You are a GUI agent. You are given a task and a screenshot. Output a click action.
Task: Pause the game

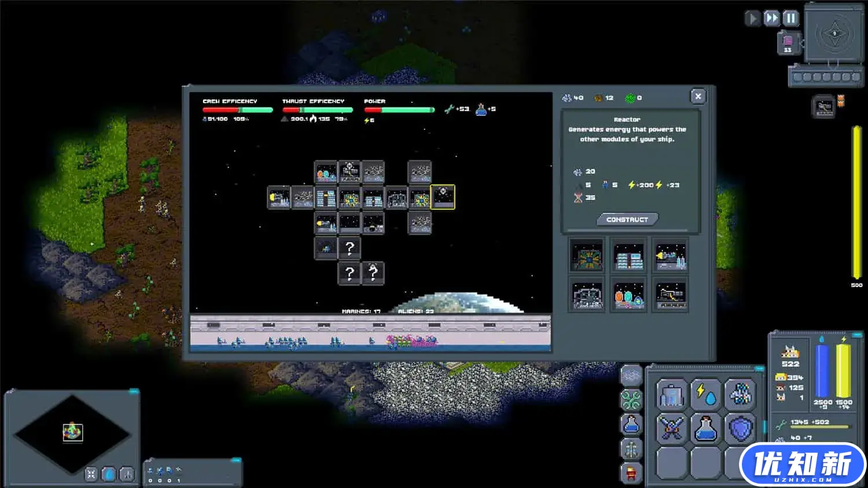[790, 19]
